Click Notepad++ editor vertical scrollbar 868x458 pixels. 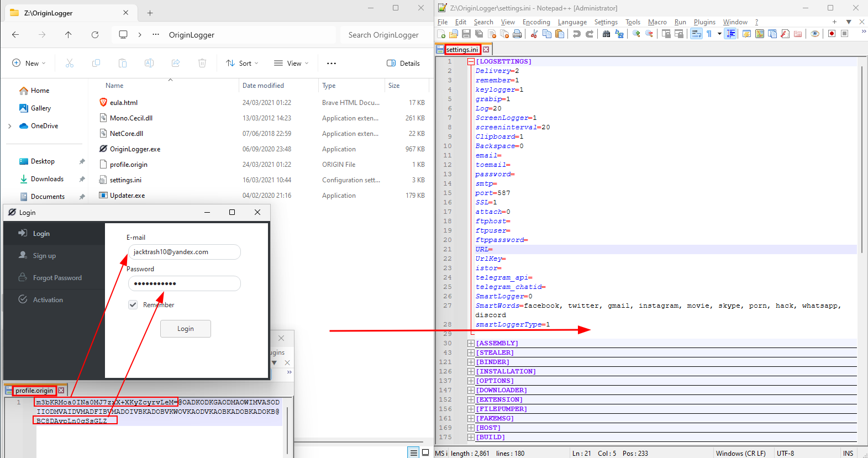[861, 160]
